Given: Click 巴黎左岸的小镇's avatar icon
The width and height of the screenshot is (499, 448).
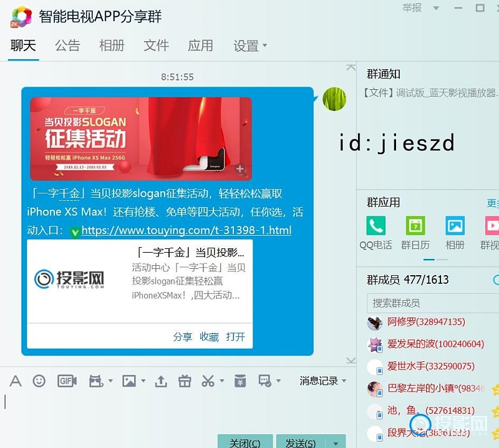Looking at the screenshot, I should pos(375,389).
